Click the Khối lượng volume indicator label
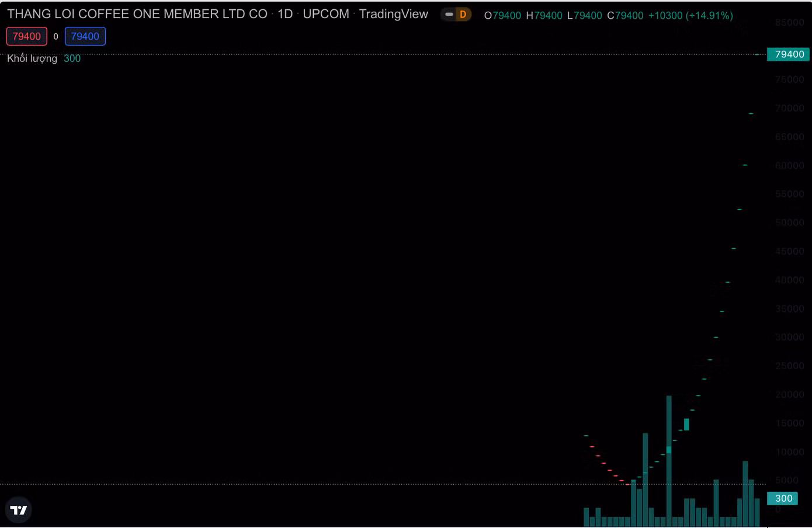This screenshot has width=812, height=528. pos(32,58)
